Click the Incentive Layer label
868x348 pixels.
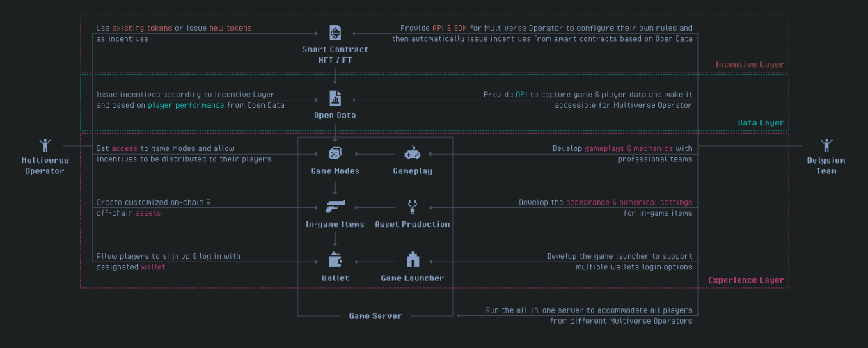[x=750, y=65]
